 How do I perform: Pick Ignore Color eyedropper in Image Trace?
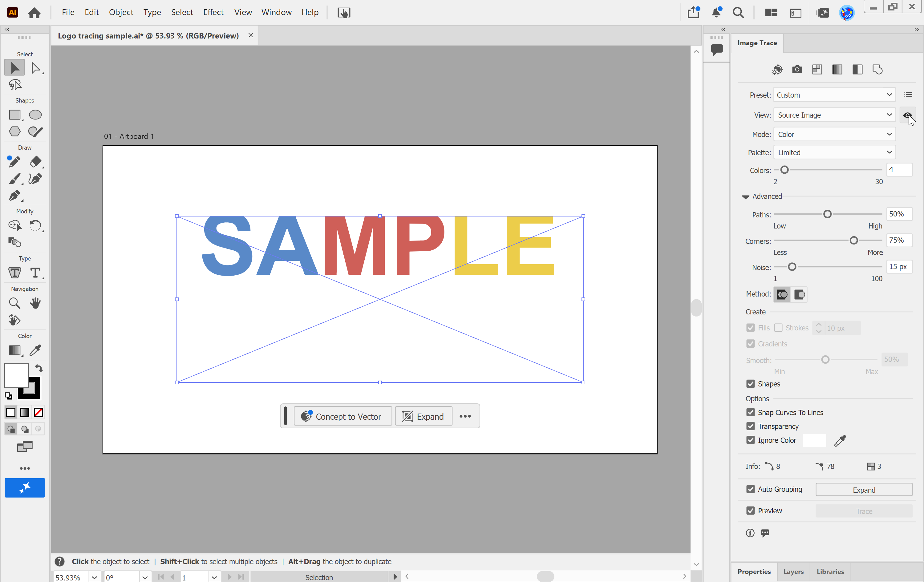[x=840, y=441]
